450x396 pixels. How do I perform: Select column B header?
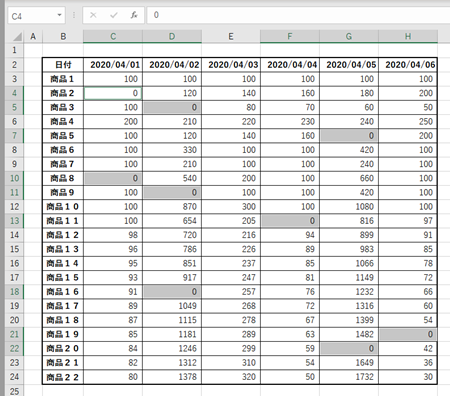63,36
